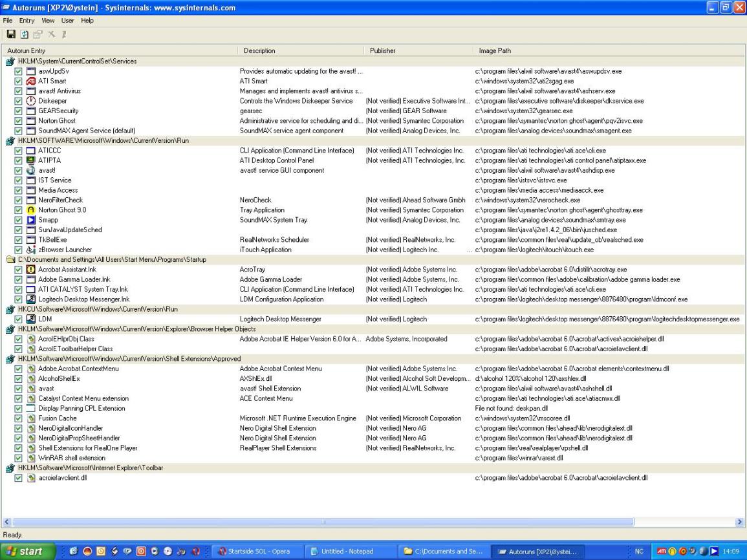Disable the WinRAR shell extension checkbox
This screenshot has height=560, width=747.
pos(18,458)
